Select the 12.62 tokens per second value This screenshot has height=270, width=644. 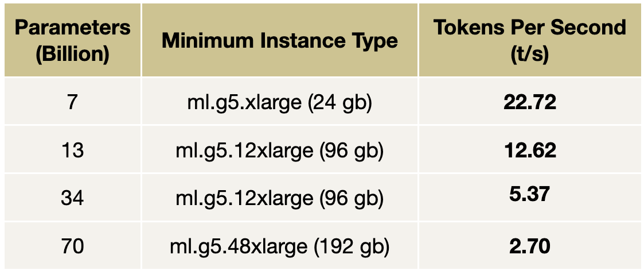529,151
